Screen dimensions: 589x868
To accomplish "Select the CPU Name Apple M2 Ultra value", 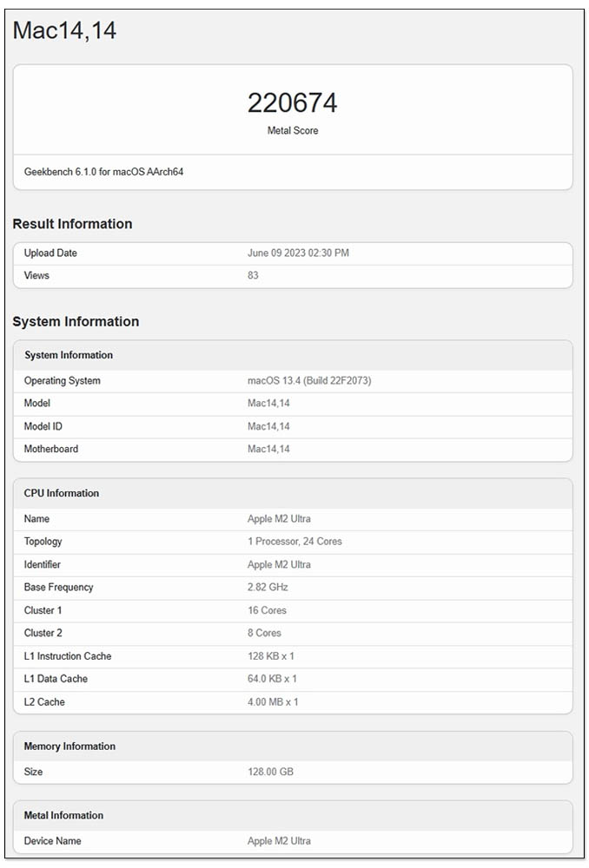I will 279,519.
